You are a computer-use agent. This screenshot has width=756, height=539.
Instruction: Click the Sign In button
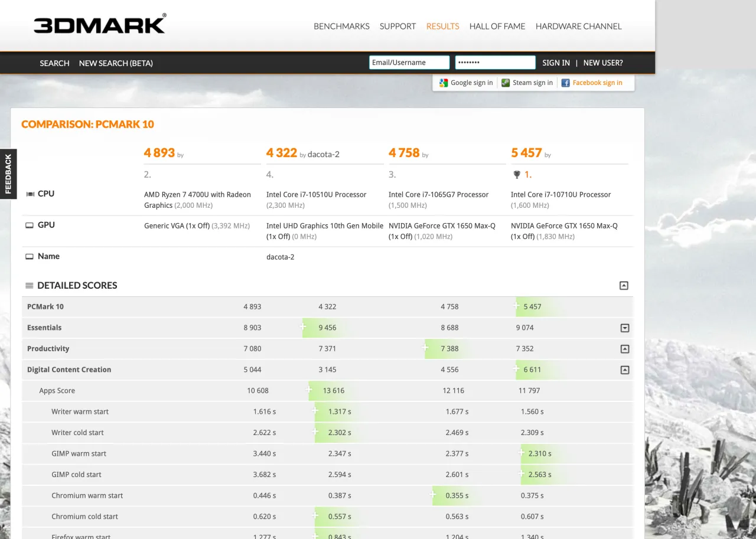pos(556,63)
